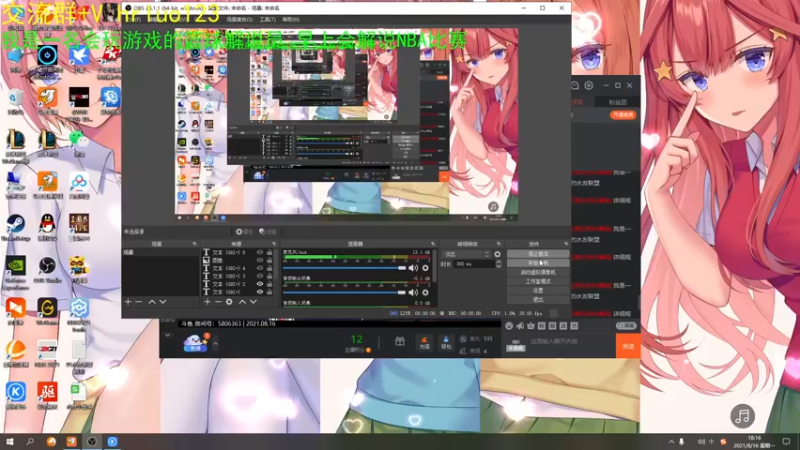Launch Steam from desktop
800x450 pixels.
pos(16,227)
